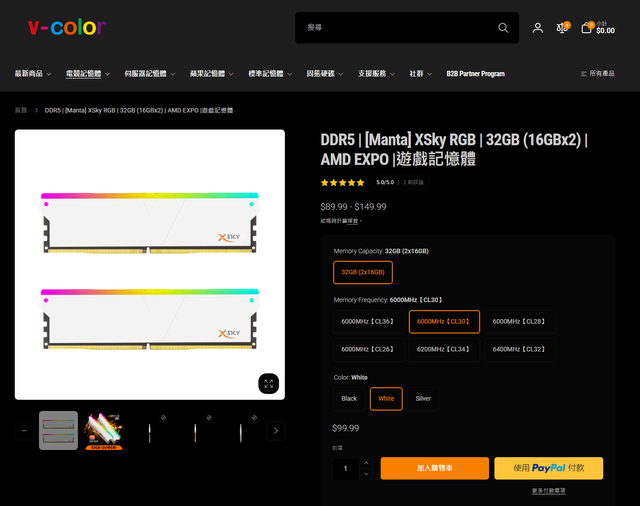Expand the 蘋果記憶體 menu

point(211,74)
